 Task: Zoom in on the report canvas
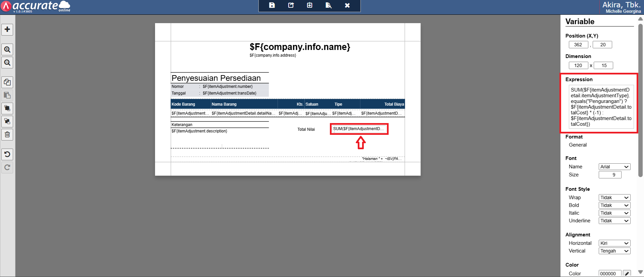pyautogui.click(x=7, y=50)
